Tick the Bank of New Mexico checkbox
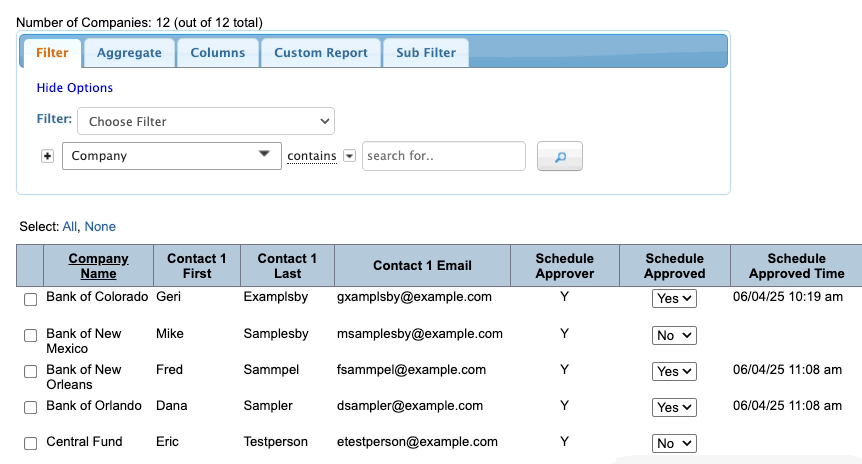The width and height of the screenshot is (862, 464). coord(30,336)
